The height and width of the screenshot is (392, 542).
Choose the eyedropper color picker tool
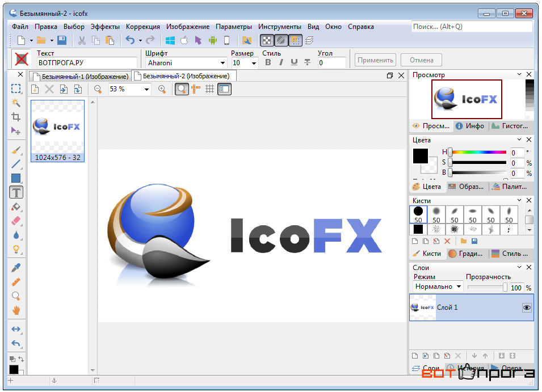pos(16,268)
